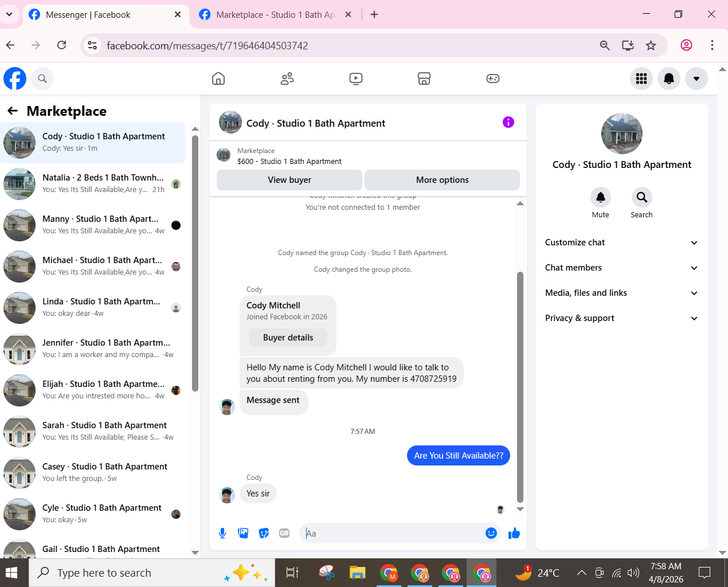This screenshot has height=587, width=728.
Task: Open Task View on taskbar
Action: 292,573
